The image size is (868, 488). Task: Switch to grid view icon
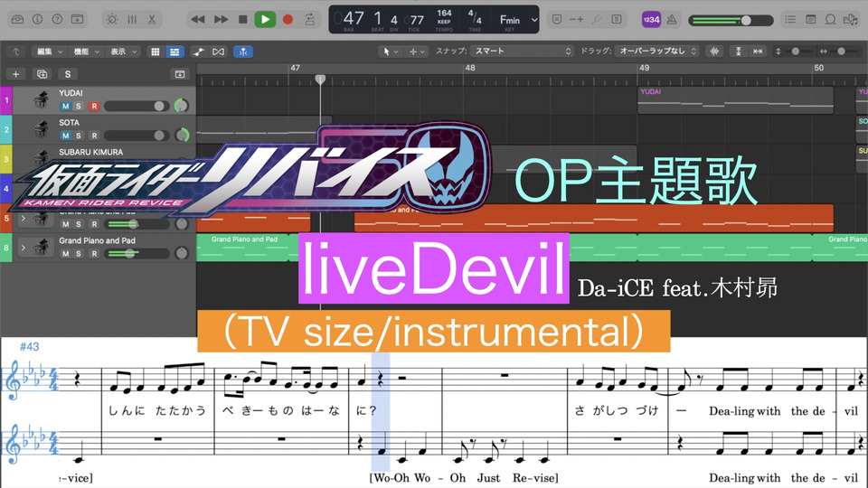156,52
